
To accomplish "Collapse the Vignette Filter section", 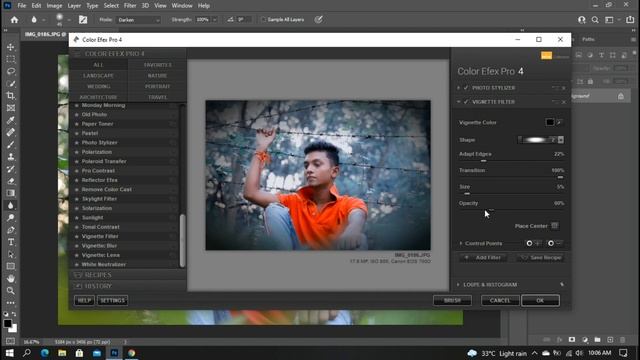I will (459, 102).
